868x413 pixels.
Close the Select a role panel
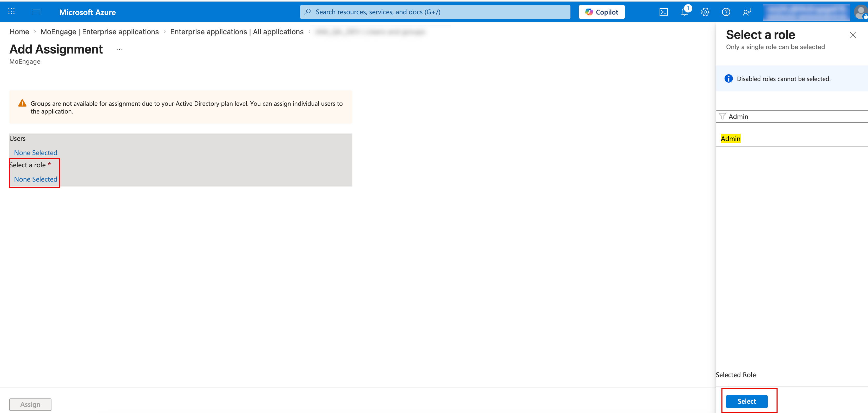tap(852, 35)
